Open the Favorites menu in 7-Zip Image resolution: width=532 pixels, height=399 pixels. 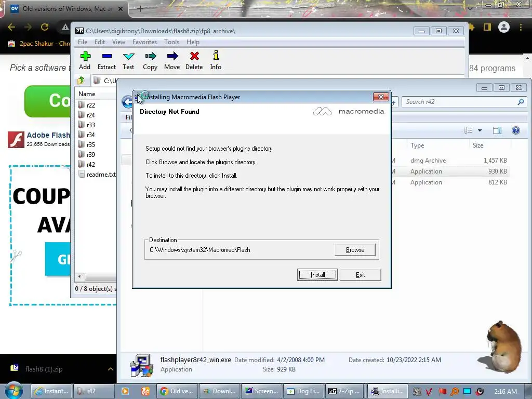[x=144, y=42]
